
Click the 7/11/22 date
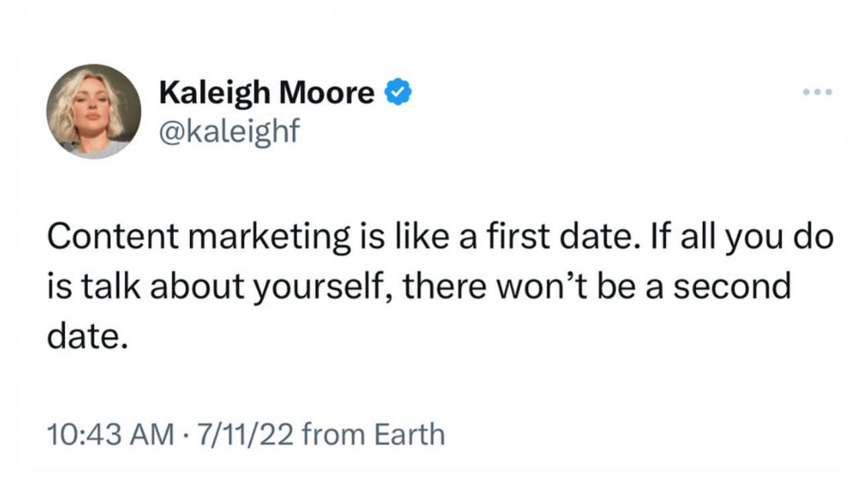243,435
